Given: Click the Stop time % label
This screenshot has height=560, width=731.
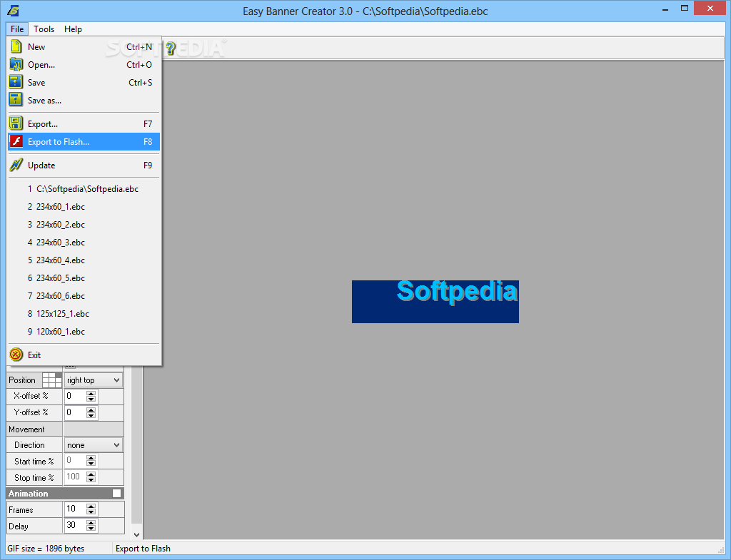Looking at the screenshot, I should coord(34,477).
